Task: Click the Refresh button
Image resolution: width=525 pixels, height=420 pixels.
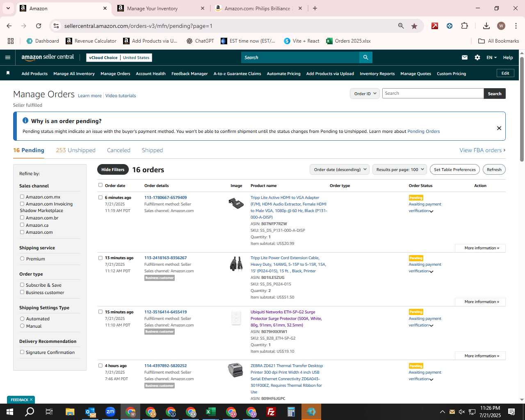Action: [x=494, y=169]
